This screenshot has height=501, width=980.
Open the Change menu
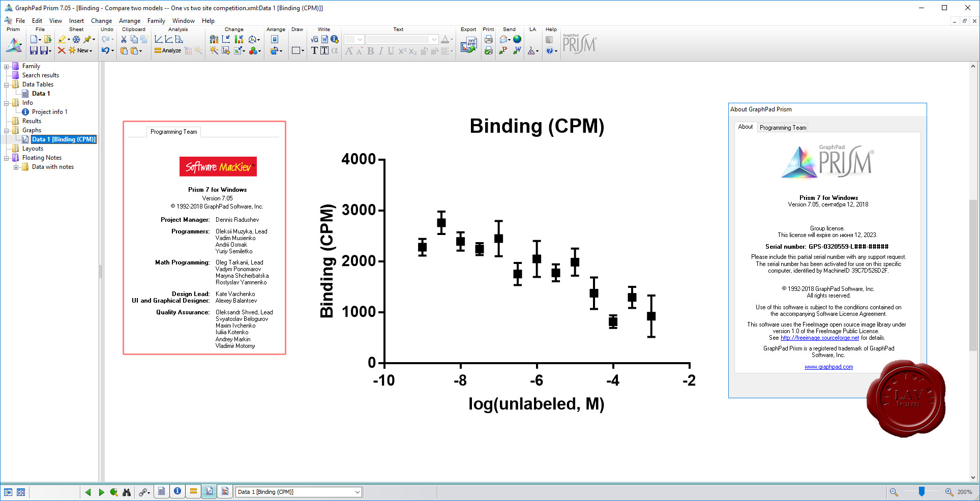click(101, 21)
